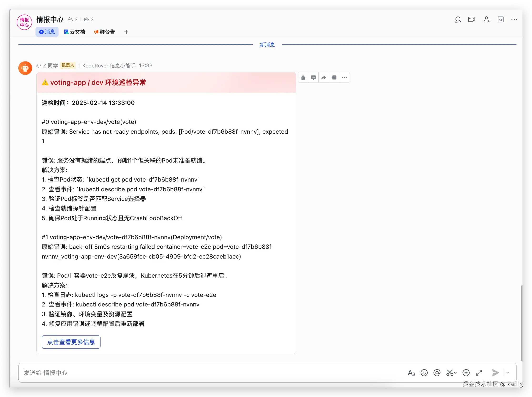Open more actions for the message
The width and height of the screenshot is (532, 397).
(x=344, y=78)
